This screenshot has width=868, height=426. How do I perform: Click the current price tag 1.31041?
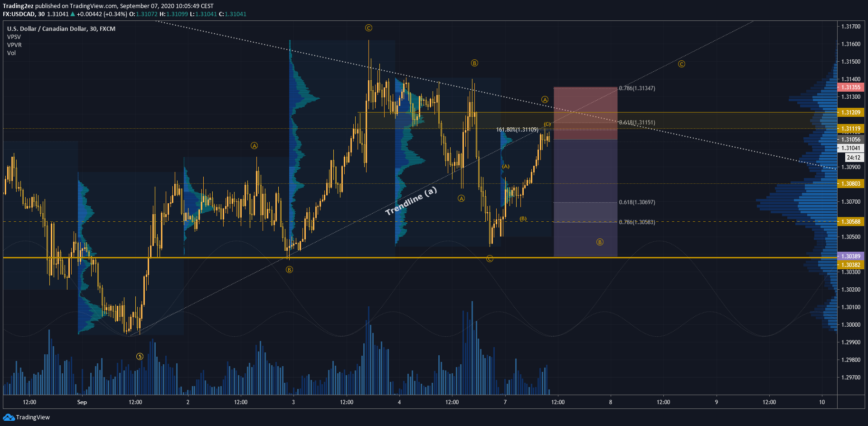(850, 148)
